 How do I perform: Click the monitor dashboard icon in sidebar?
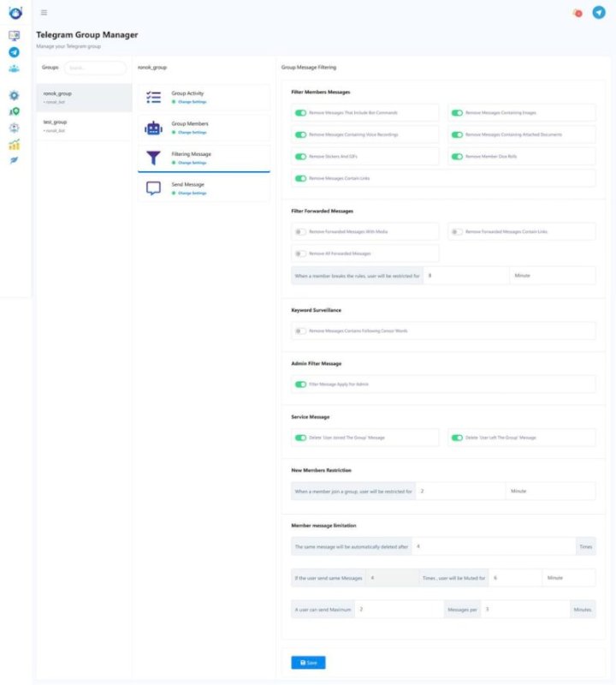coord(14,36)
